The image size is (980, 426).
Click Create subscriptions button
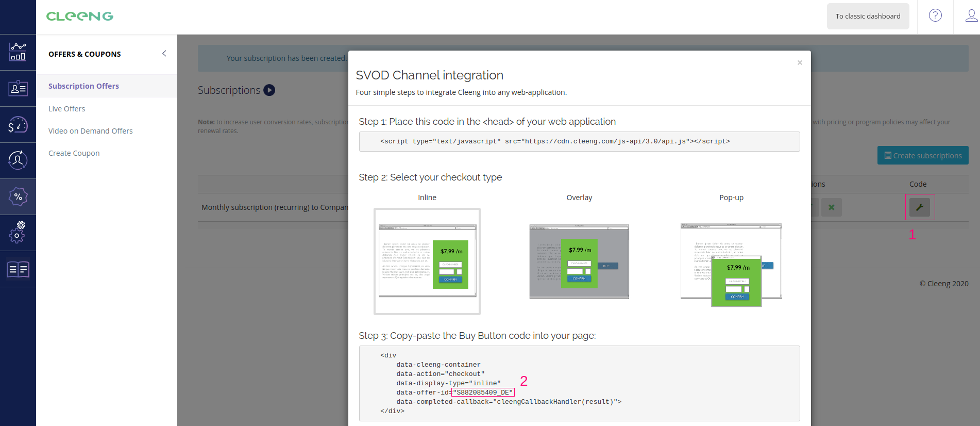923,155
